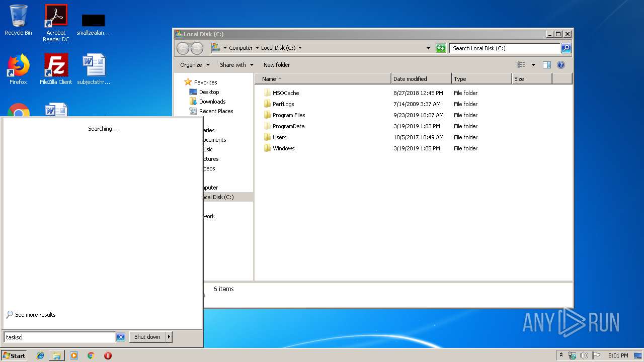Click the refresh button next to address bar
This screenshot has height=362, width=644.
(x=441, y=48)
